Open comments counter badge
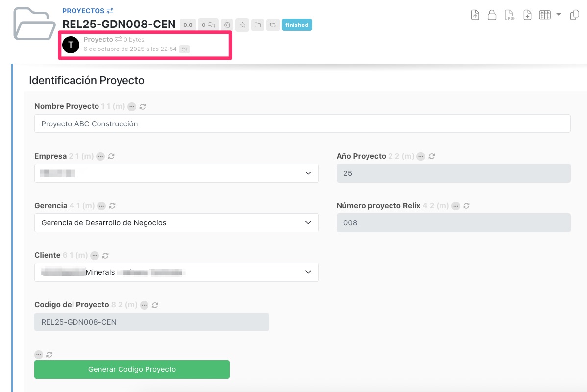This screenshot has height=392, width=587. pos(208,25)
